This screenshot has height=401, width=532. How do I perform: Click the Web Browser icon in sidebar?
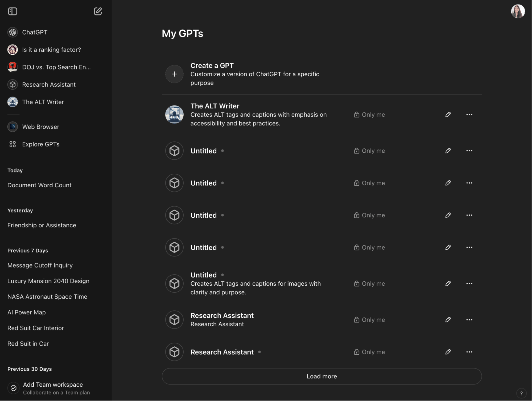point(13,127)
